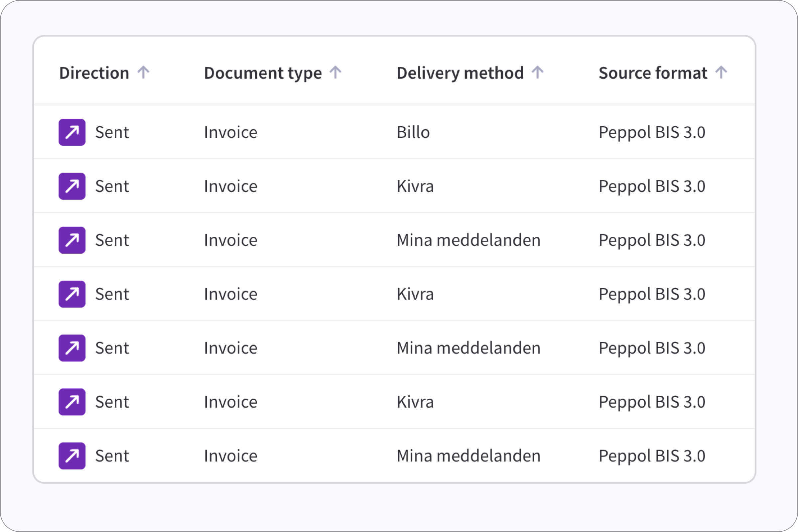The height and width of the screenshot is (532, 798).
Task: Click the upward arrow next to Direction header
Action: pos(145,72)
